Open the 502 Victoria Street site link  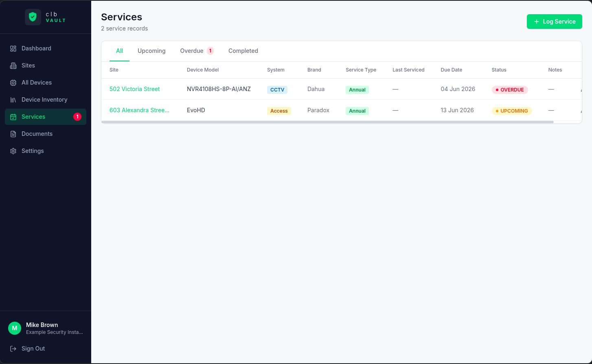tap(135, 89)
